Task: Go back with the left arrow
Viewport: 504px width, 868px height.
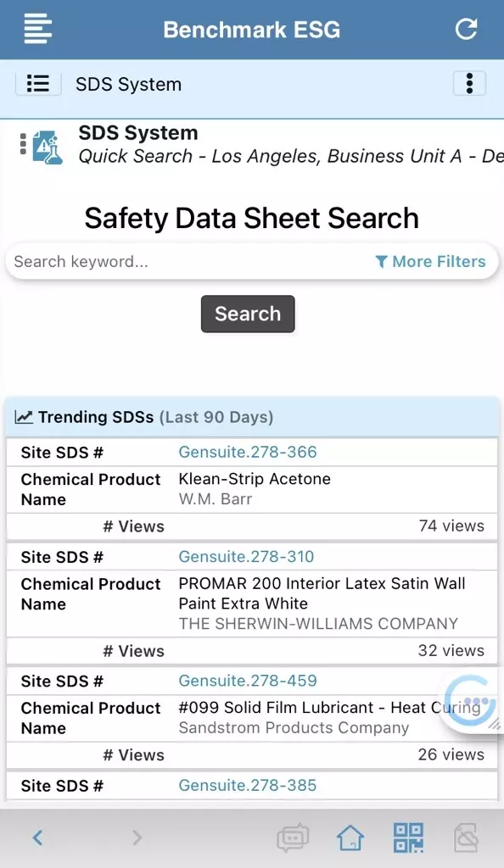Action: click(x=37, y=837)
